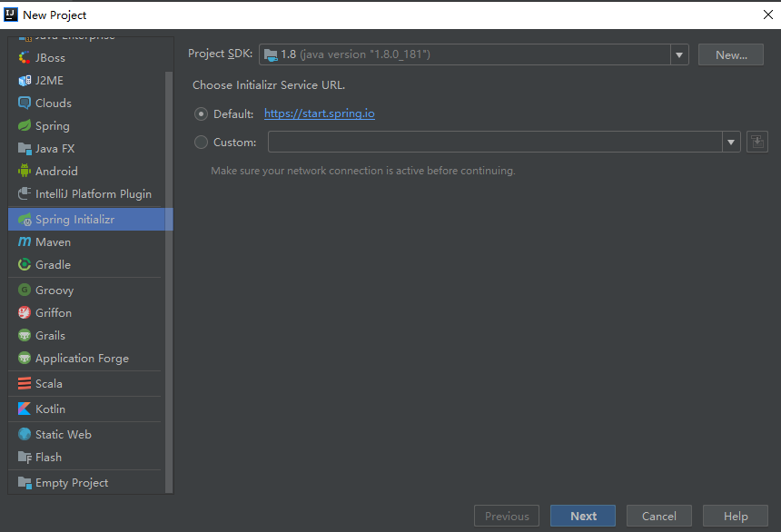Screen dimensions: 781x532
Task: Select Application Forge in the list
Action: click(86, 359)
